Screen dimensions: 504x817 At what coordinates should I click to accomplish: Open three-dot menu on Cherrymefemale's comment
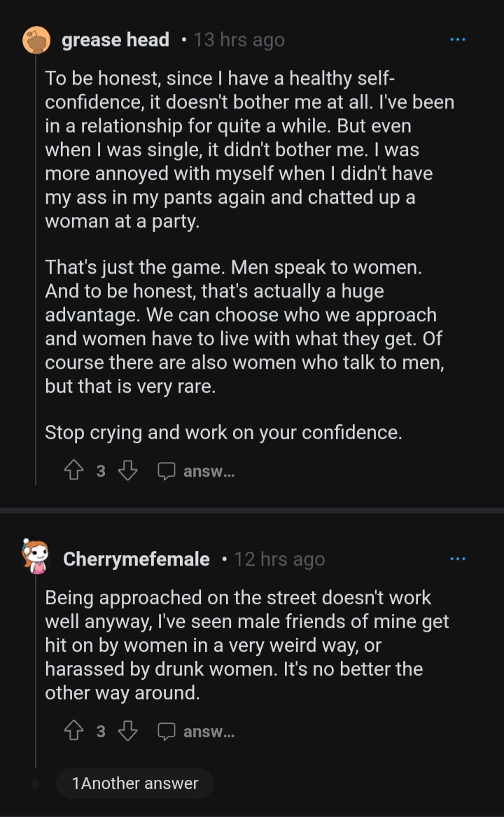[458, 559]
